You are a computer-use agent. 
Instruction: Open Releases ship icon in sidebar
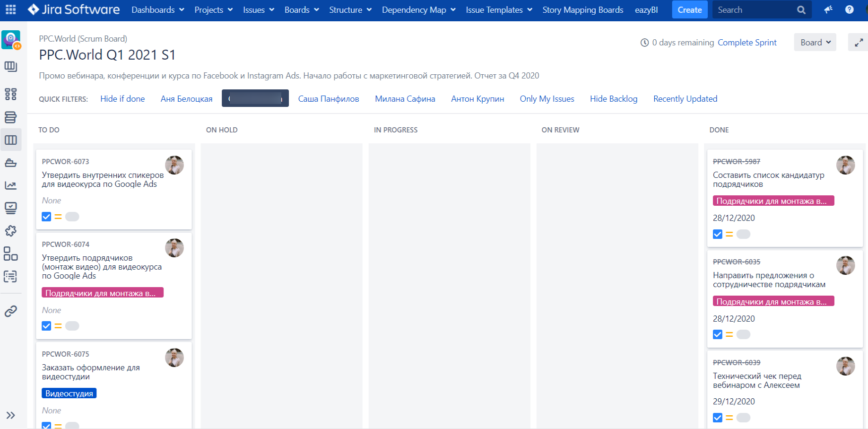pos(10,163)
